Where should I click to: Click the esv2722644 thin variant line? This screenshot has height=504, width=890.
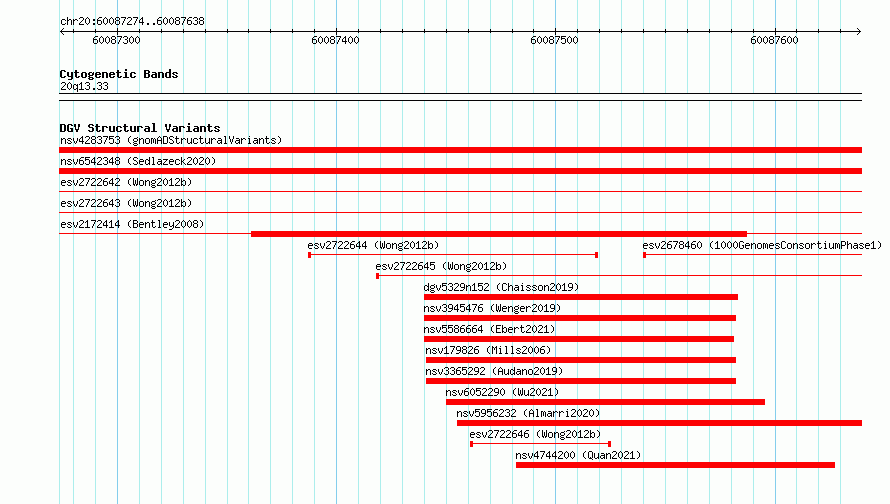[453, 255]
